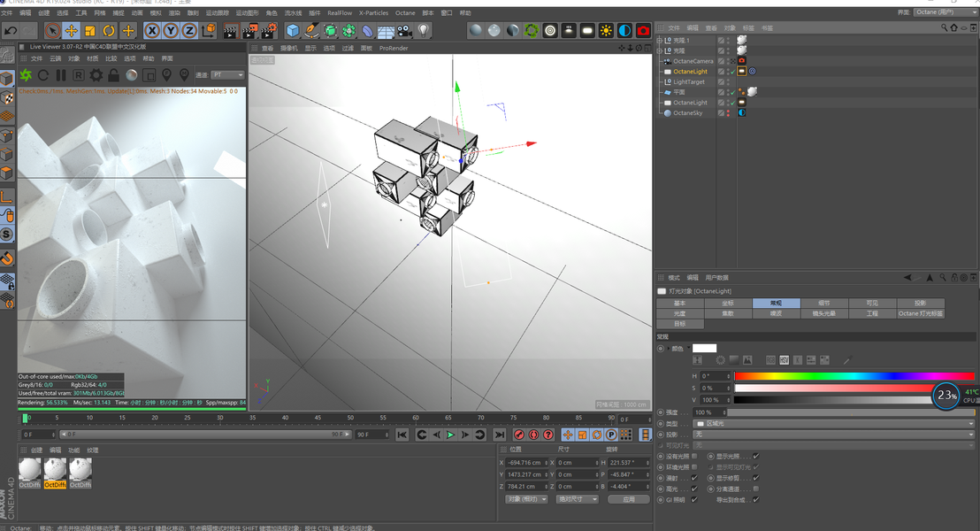Viewport: 980px width, 531px height.
Task: Restart render with circular arrow icon
Action: click(x=43, y=75)
